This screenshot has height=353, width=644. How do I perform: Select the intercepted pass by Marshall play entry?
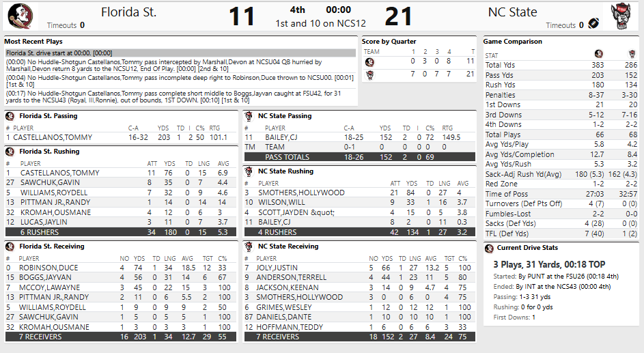pos(180,66)
